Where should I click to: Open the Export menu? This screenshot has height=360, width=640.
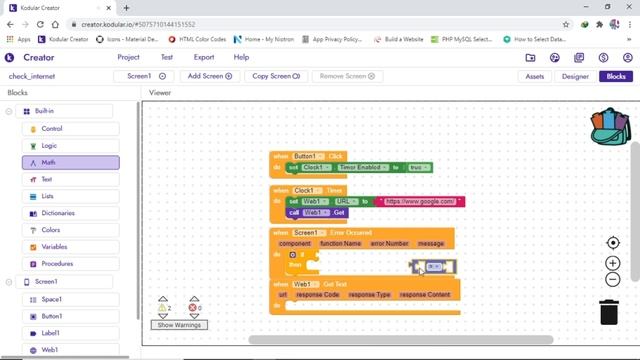[x=204, y=58]
